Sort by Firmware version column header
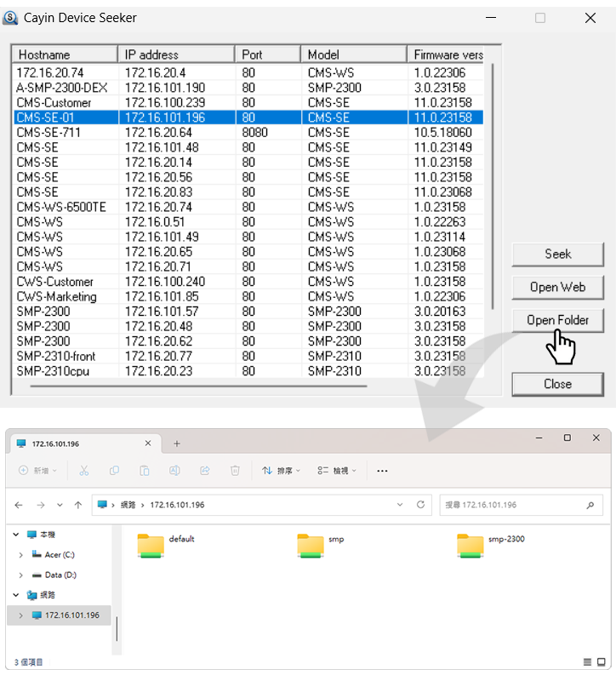The height and width of the screenshot is (681, 616). click(x=445, y=54)
